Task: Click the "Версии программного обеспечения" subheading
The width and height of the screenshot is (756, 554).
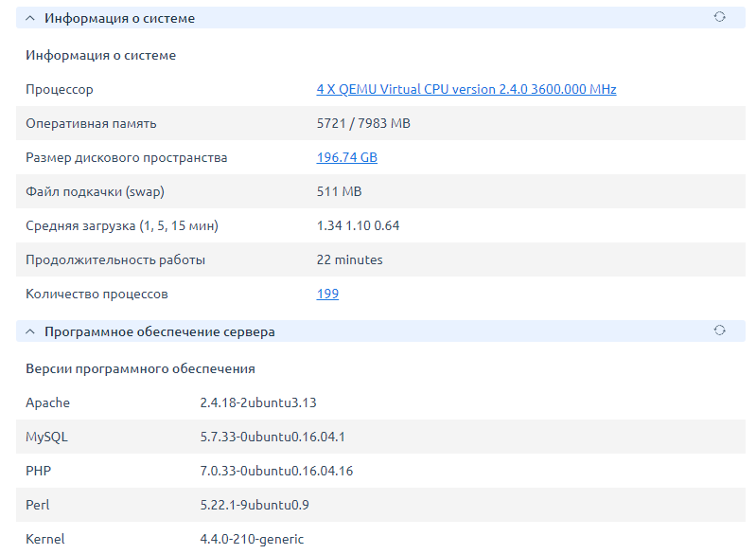Action: point(140,368)
